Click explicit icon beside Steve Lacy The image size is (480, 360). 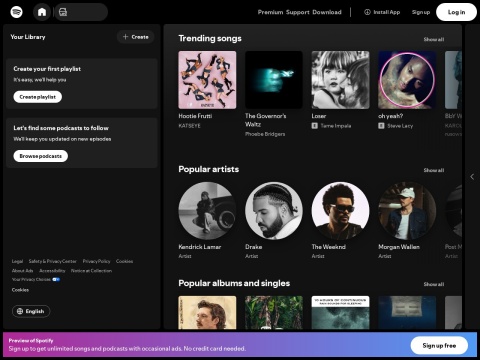[x=381, y=126]
